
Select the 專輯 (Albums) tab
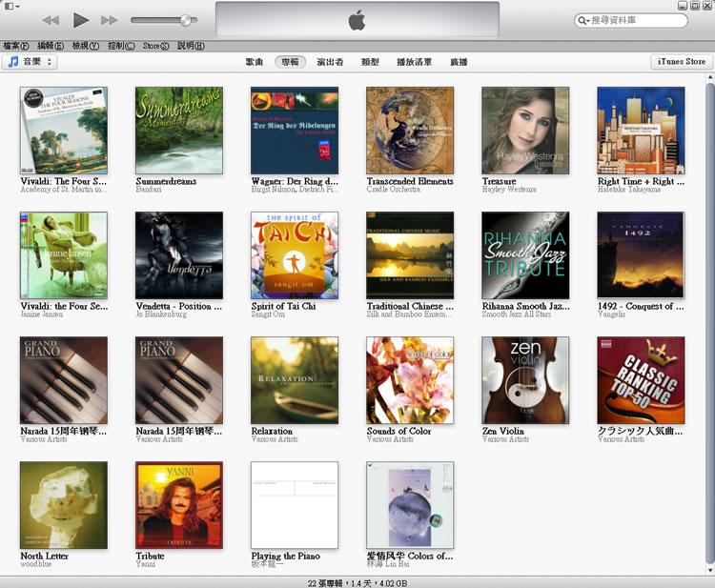click(290, 62)
